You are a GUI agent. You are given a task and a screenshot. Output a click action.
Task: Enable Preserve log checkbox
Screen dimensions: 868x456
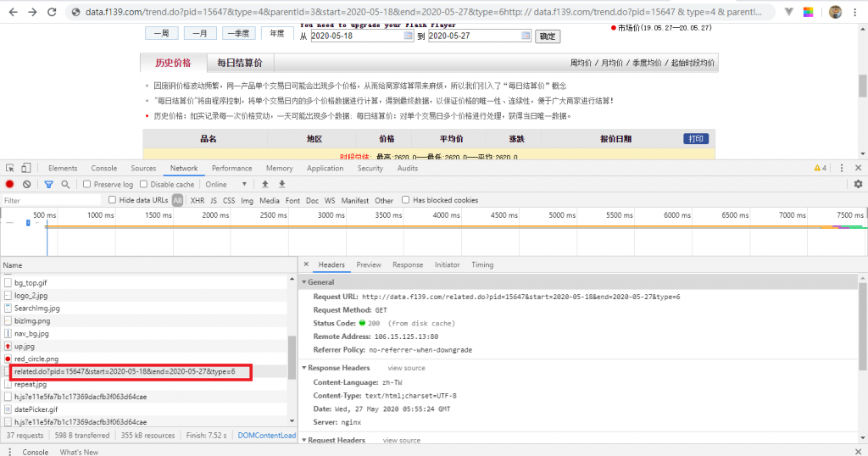tap(87, 184)
